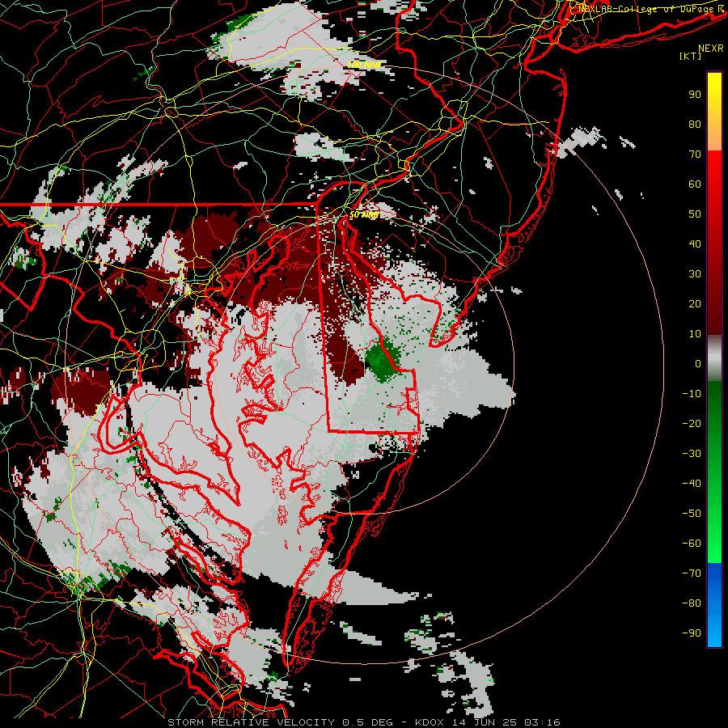Select the 50 value on the velocity scale
This screenshot has height=728, width=728.
(695, 214)
